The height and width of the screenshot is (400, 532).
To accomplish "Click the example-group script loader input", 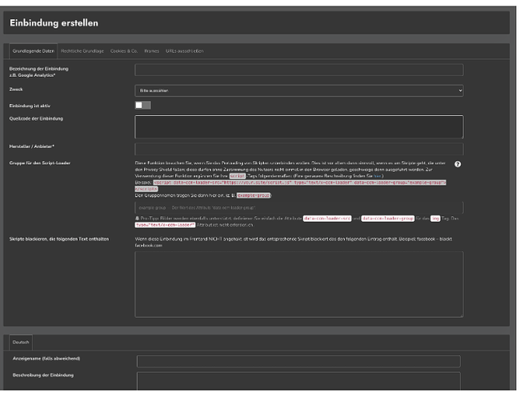I will (299, 208).
